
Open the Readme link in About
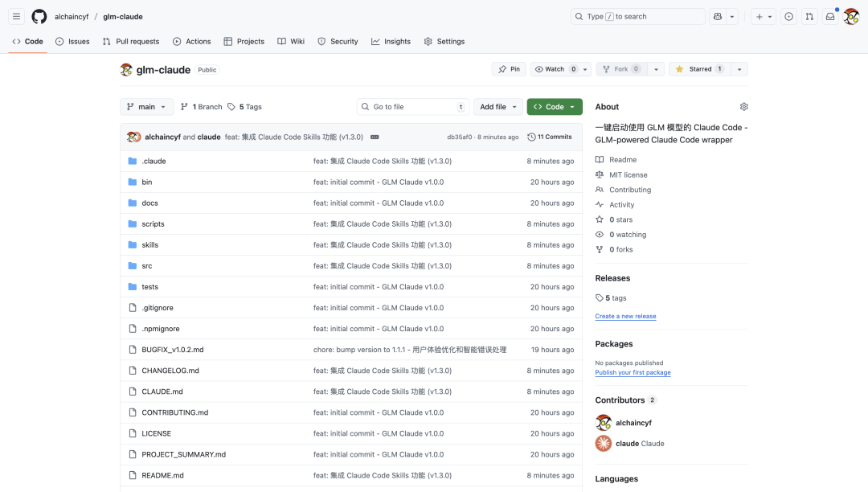623,159
